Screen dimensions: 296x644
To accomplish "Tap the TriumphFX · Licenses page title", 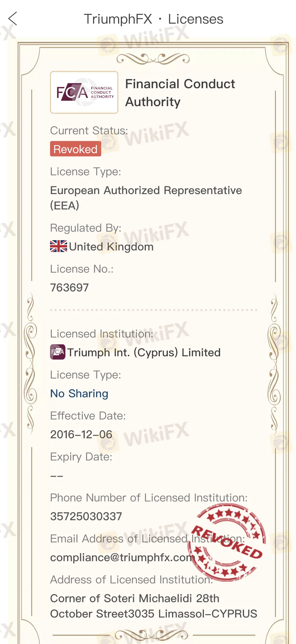I will point(154,19).
